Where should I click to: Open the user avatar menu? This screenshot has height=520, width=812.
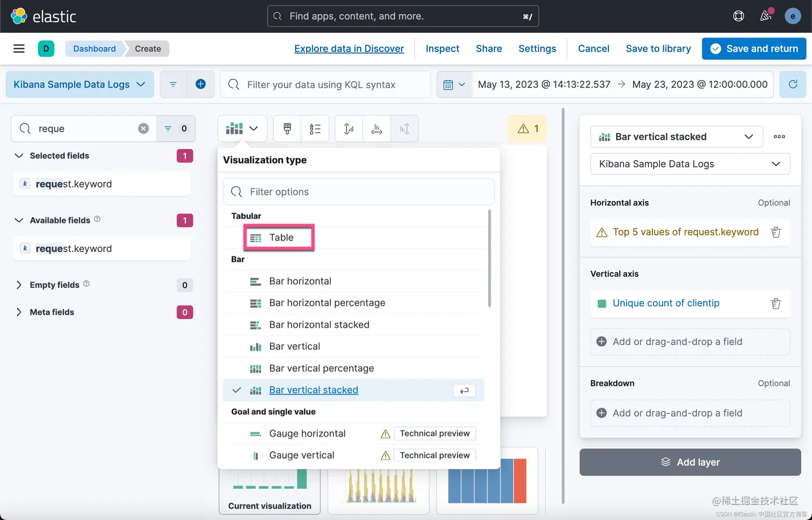click(x=793, y=16)
